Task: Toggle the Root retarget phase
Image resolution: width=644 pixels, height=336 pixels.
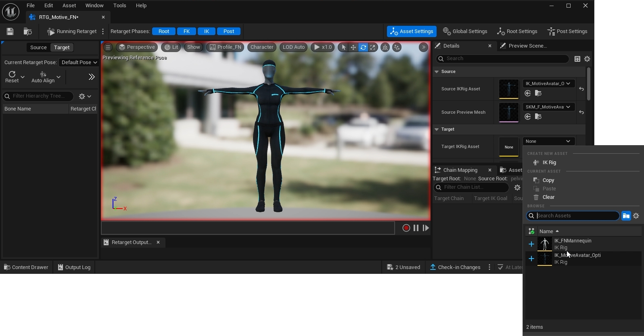Action: 163,31
